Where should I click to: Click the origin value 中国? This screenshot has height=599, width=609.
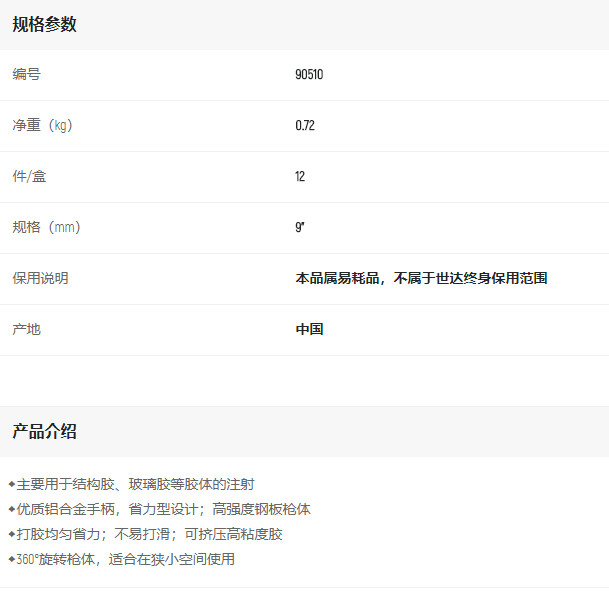(309, 330)
